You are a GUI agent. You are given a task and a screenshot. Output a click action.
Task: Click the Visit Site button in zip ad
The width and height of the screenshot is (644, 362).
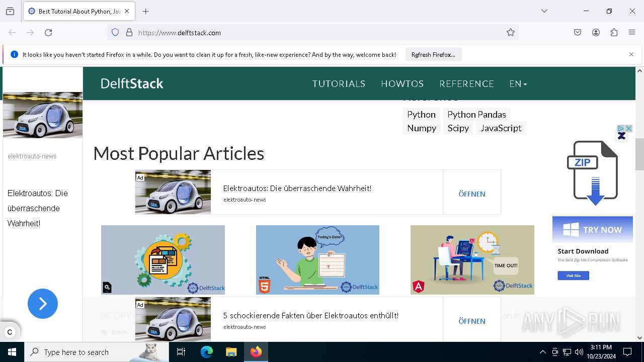573,276
